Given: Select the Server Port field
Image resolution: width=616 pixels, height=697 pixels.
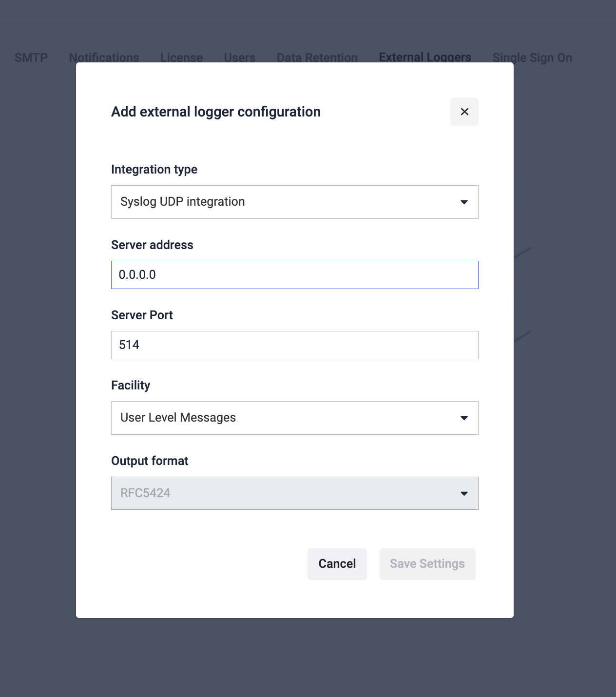Looking at the screenshot, I should [x=295, y=345].
